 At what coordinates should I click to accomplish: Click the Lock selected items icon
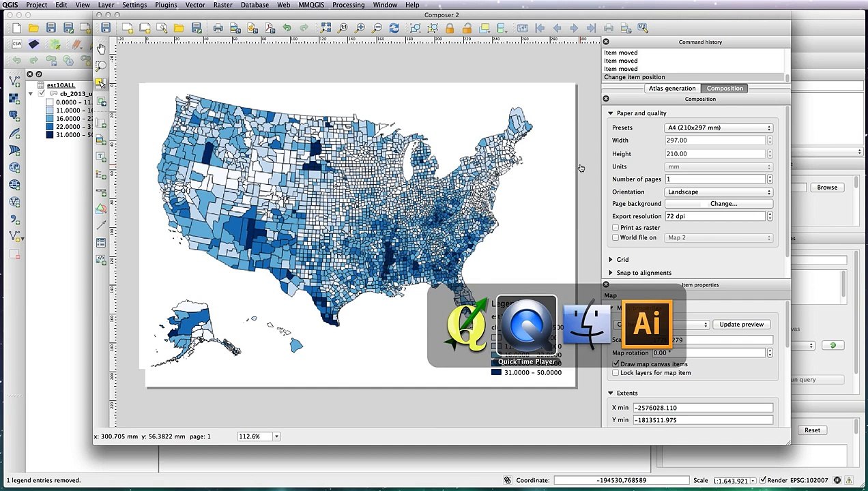click(450, 28)
